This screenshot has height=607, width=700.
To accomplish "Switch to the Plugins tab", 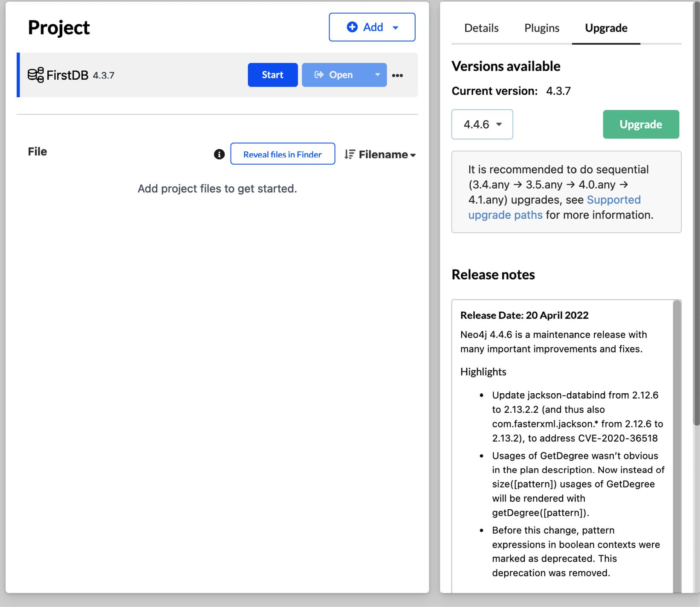I will (x=542, y=28).
